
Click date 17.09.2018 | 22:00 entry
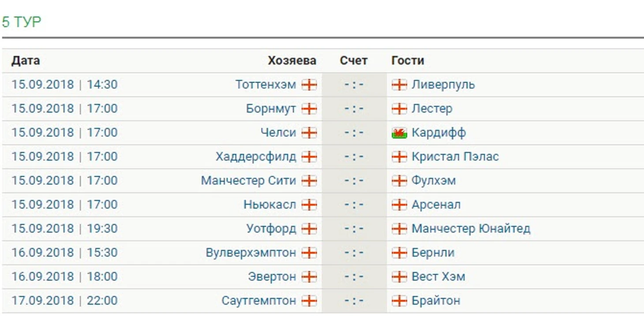point(64,301)
